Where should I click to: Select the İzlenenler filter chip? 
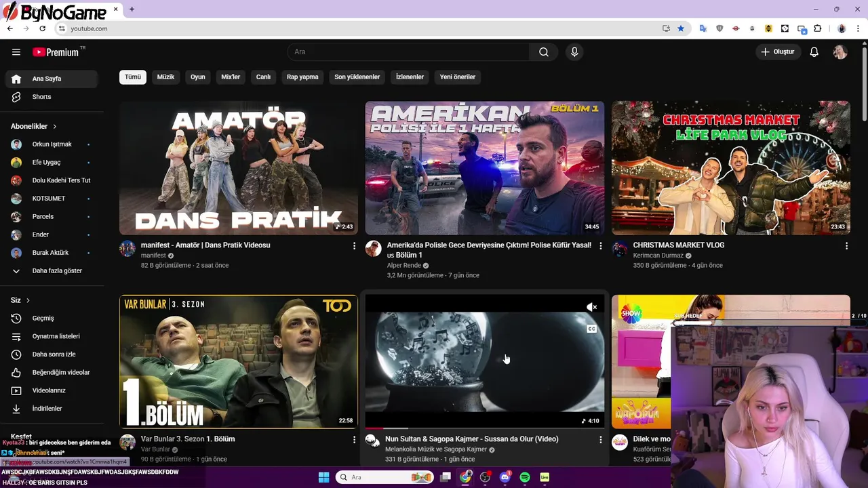pos(410,77)
